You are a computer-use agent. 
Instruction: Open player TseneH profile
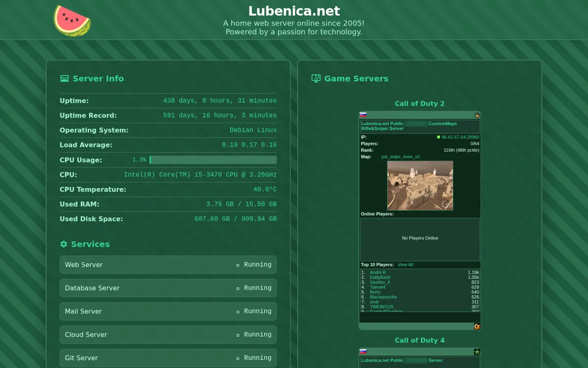tap(377, 287)
